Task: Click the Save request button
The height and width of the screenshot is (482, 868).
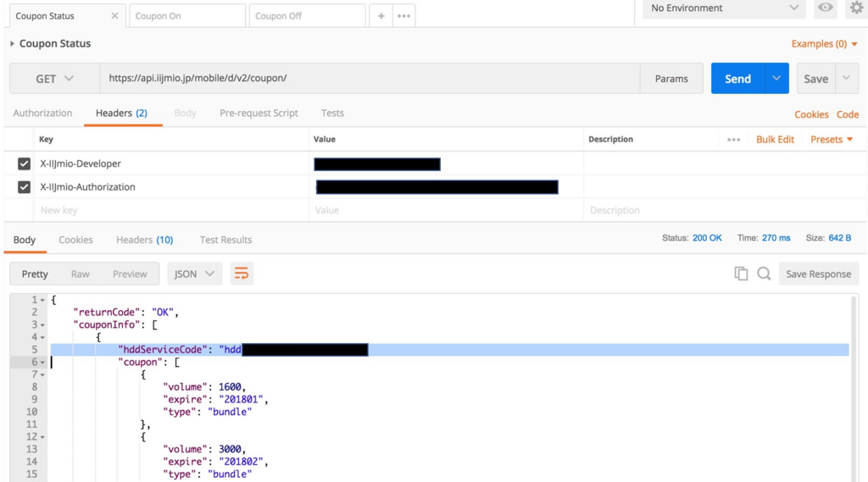Action: (x=816, y=78)
